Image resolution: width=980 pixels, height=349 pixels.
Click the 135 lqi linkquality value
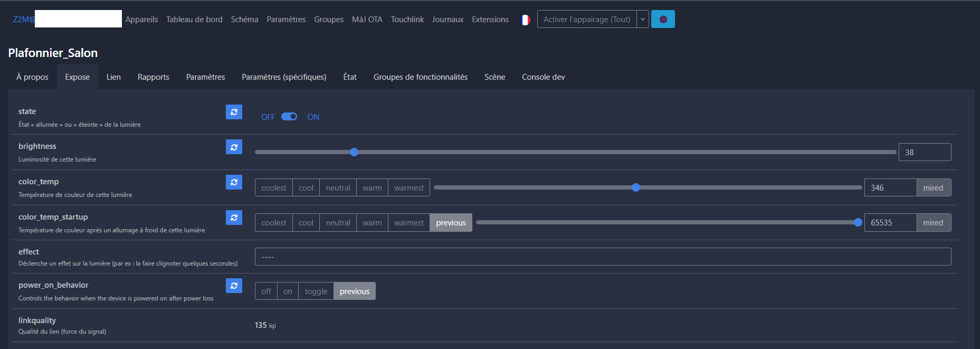(x=265, y=325)
